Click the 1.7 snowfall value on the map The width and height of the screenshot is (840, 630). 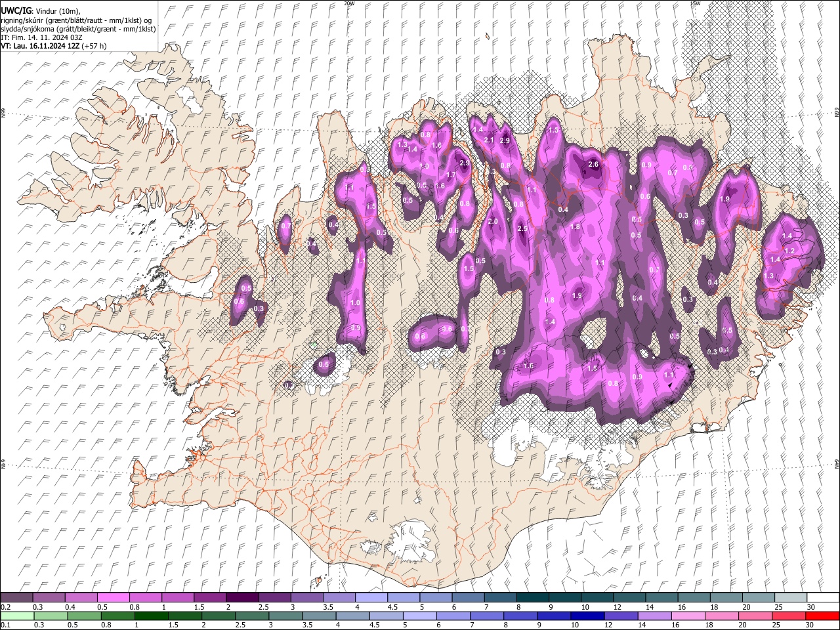[451, 176]
